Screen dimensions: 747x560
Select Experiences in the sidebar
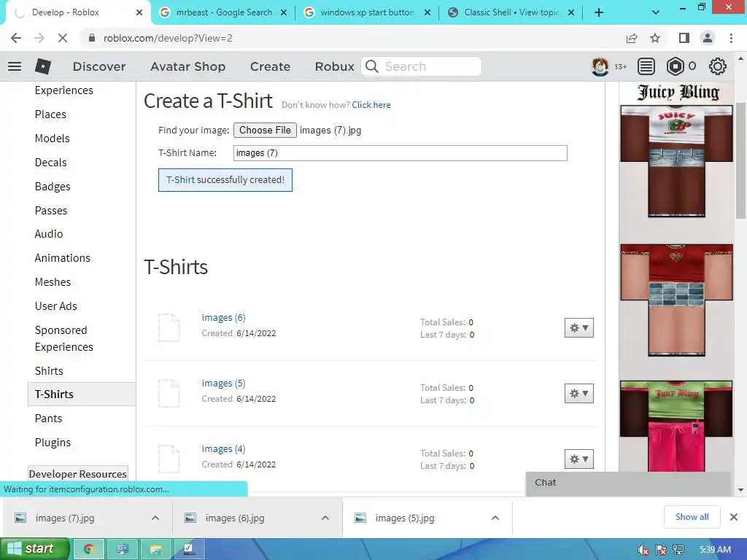(x=64, y=90)
